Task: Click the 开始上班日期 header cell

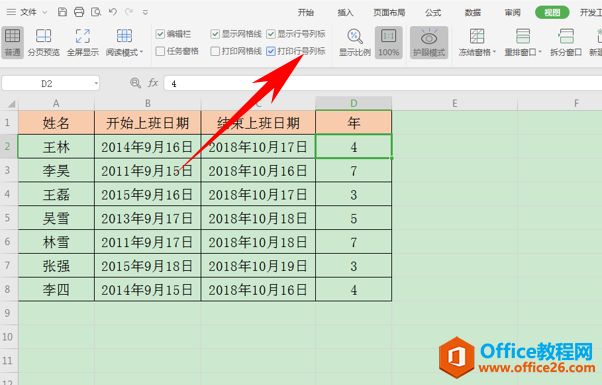Action: coord(147,123)
